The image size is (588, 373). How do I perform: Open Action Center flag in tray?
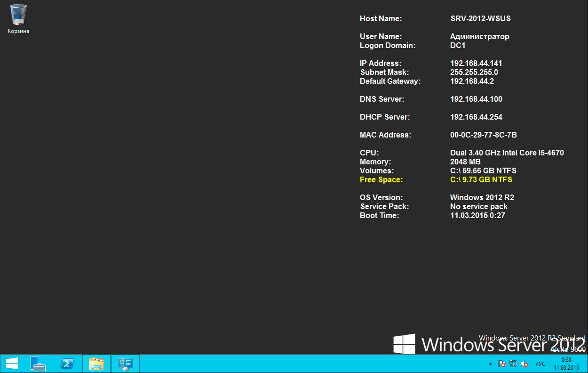click(x=502, y=364)
